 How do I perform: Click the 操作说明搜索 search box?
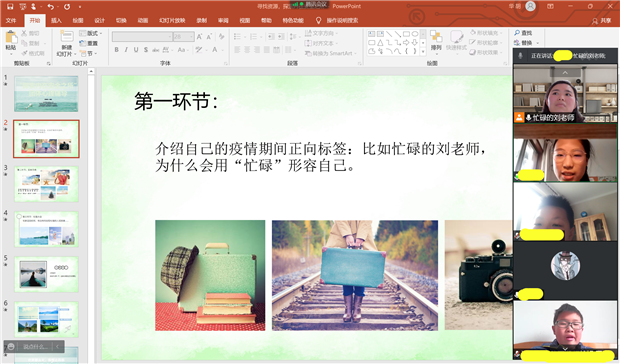click(337, 21)
